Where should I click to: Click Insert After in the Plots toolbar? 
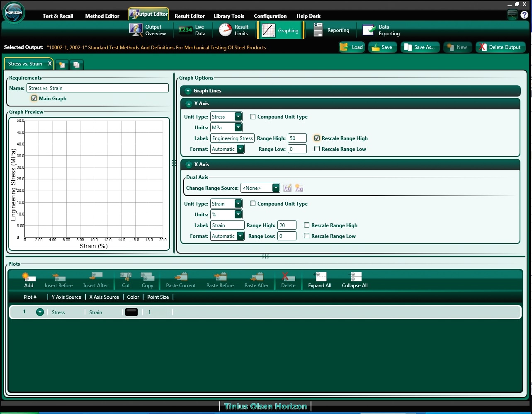coord(95,280)
